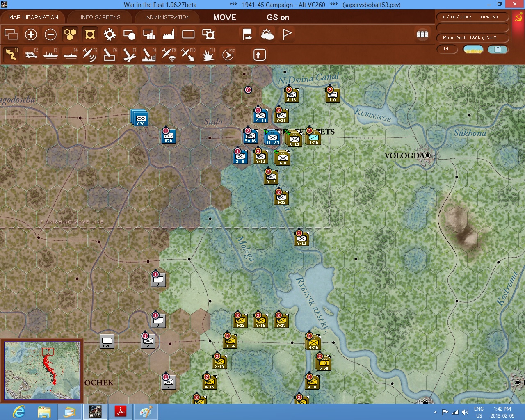Select the 6-9 Soviet unit counter
This screenshot has height=420, width=525.
283,158
